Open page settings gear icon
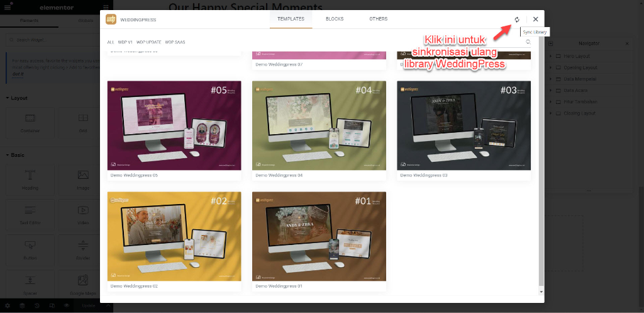The width and height of the screenshot is (644, 313). coord(8,305)
